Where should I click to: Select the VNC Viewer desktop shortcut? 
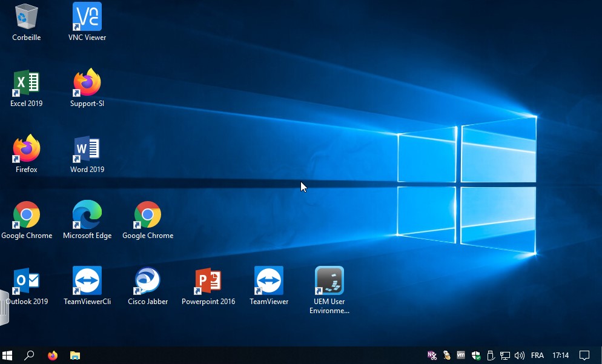87,18
